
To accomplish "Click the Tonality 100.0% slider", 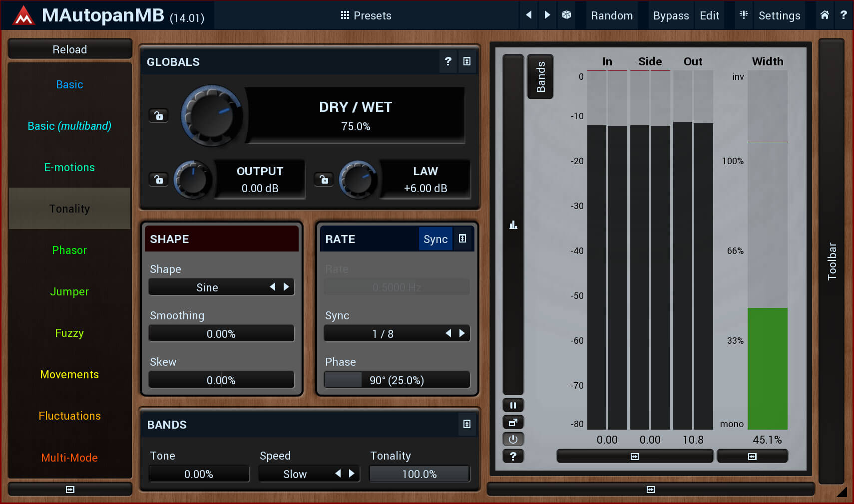I will pos(420,474).
